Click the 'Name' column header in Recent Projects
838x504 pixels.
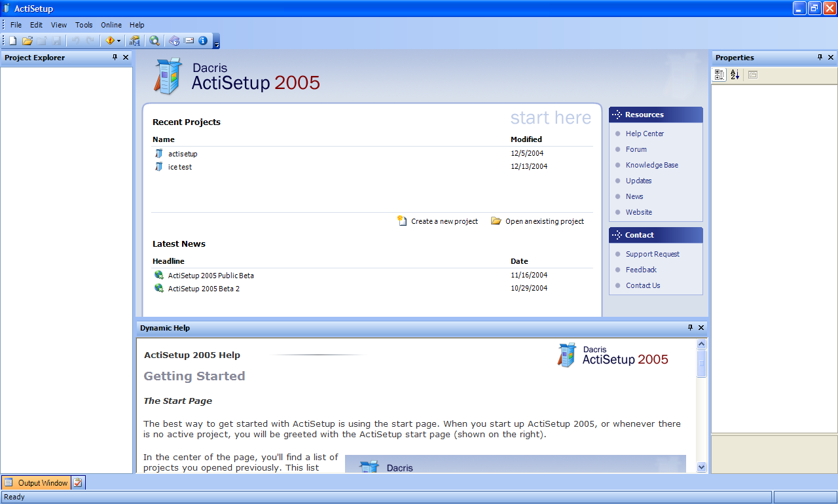(164, 139)
